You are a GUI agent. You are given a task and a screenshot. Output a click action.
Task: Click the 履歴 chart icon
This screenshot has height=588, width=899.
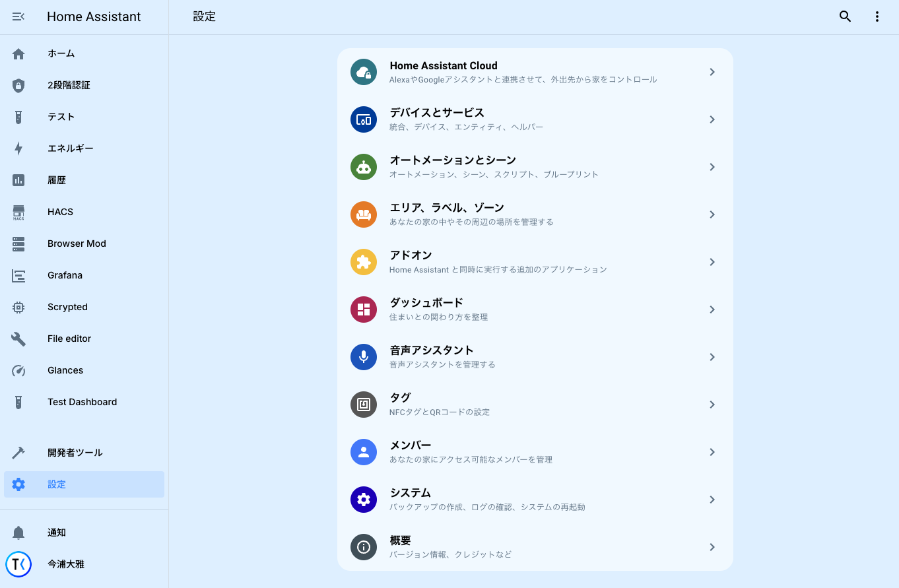click(18, 180)
